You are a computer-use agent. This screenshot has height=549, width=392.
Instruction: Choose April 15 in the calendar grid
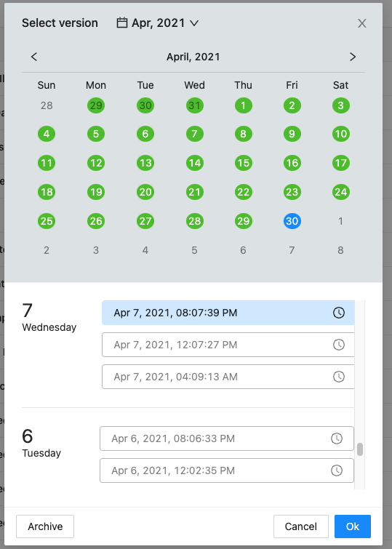click(243, 163)
